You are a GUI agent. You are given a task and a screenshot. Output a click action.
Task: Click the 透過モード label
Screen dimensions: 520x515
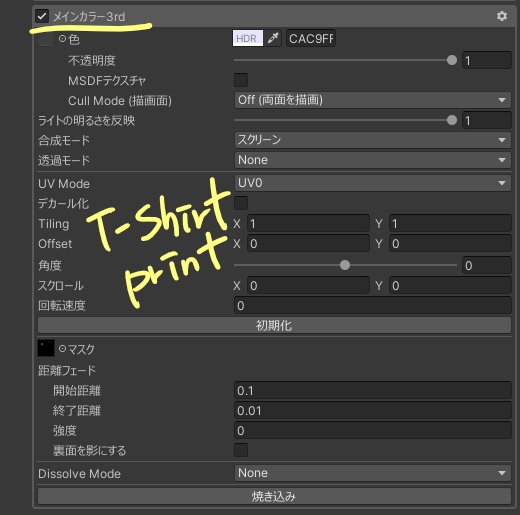[64, 160]
